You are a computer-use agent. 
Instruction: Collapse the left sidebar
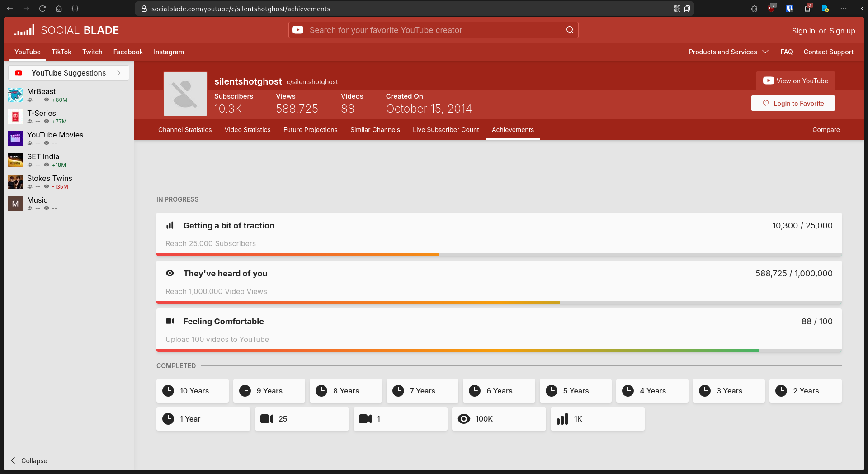point(29,460)
